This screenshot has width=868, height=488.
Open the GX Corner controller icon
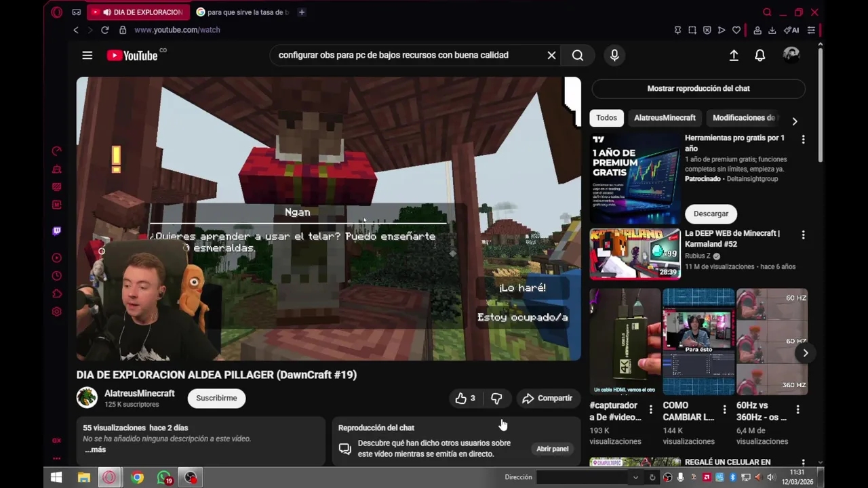pos(77,12)
